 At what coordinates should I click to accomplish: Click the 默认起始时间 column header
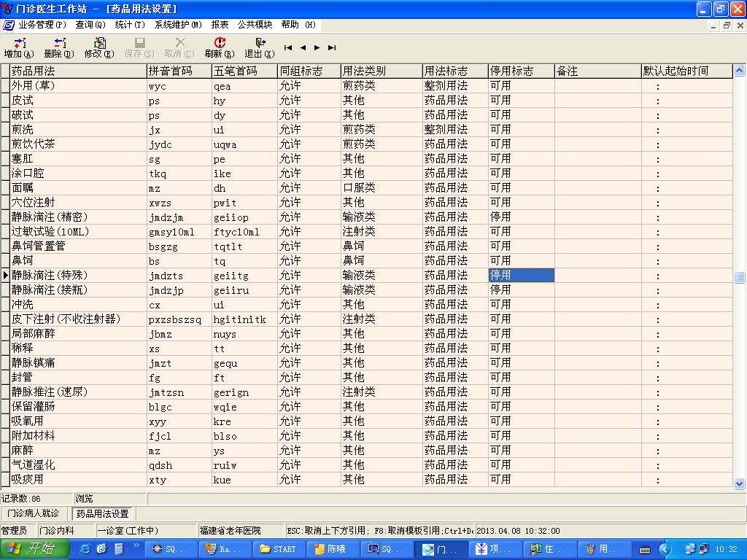pos(686,71)
